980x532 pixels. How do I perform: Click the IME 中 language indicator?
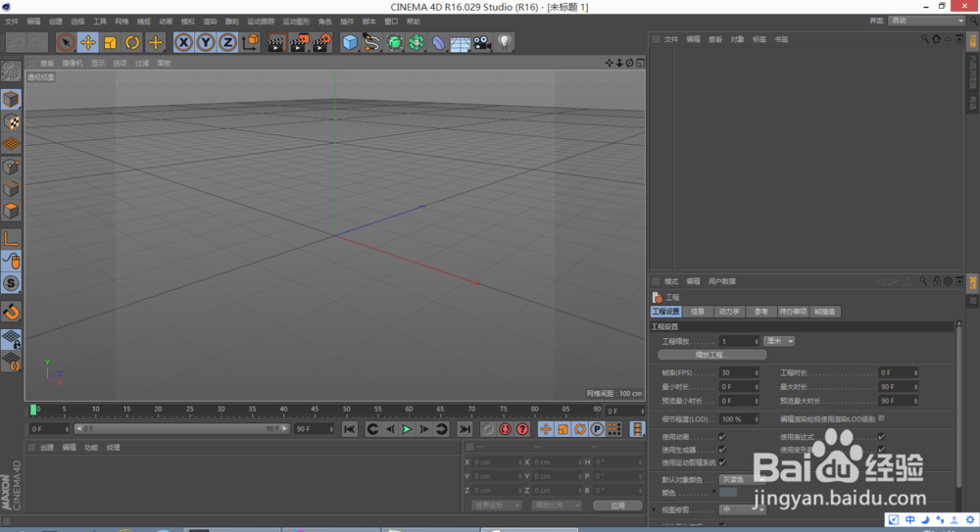(x=910, y=520)
